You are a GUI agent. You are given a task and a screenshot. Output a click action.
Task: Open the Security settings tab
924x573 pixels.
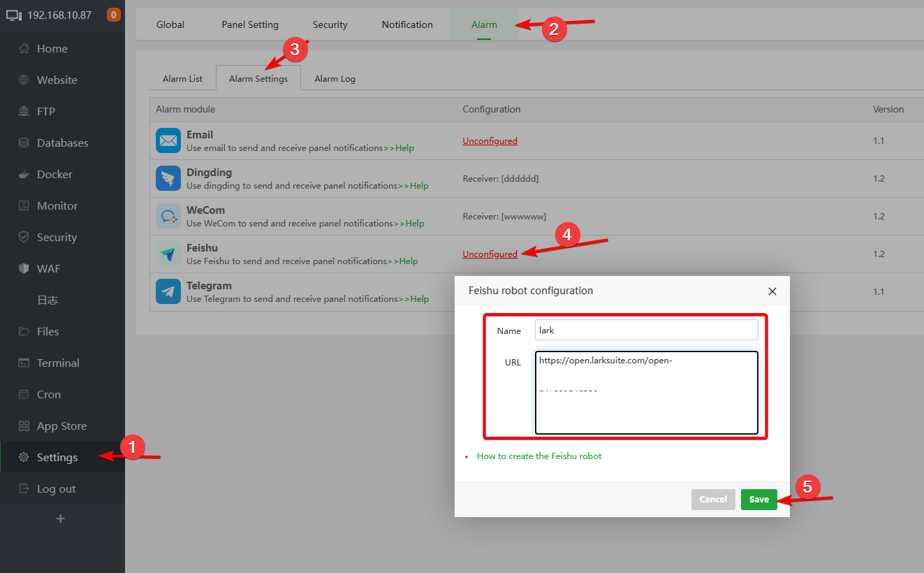pyautogui.click(x=330, y=24)
